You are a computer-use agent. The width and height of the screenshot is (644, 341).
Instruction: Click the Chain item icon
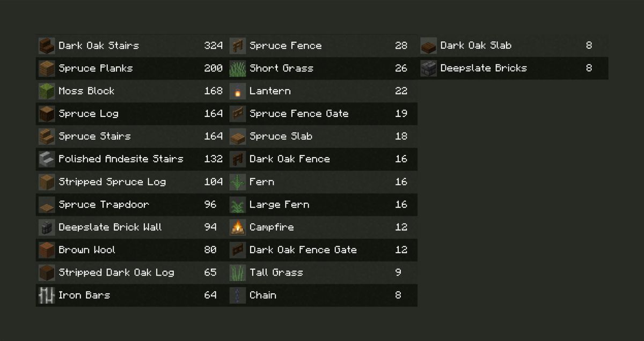pos(238,295)
